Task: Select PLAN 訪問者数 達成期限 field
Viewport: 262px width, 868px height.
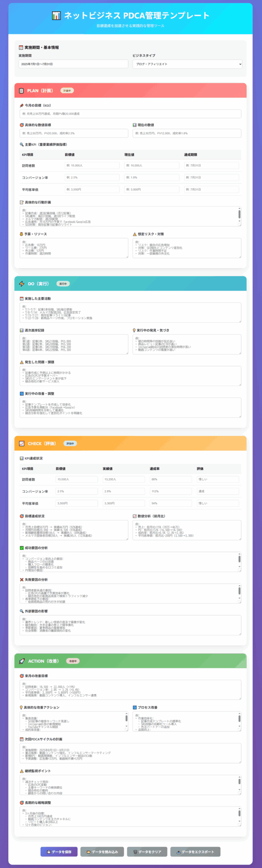Action: click(x=211, y=165)
